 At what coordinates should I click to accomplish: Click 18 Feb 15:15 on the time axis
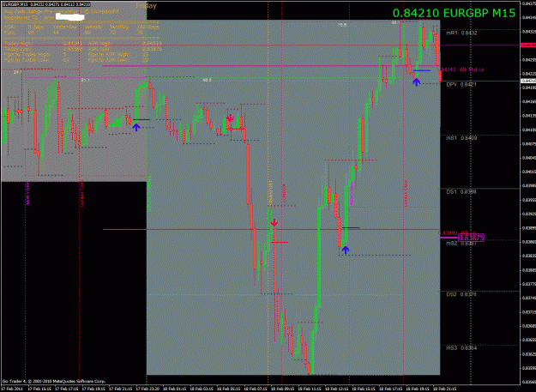(x=364, y=389)
